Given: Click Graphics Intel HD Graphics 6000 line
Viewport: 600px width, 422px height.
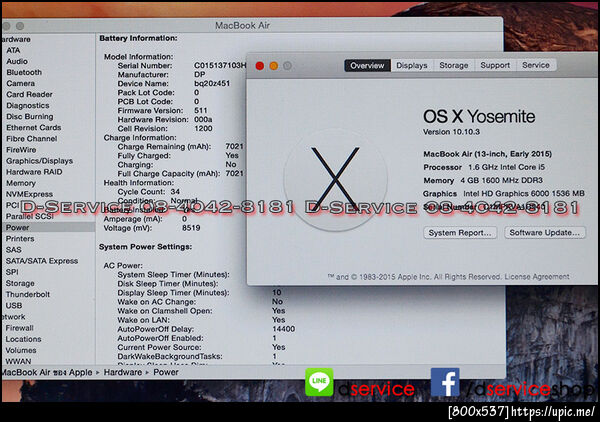Looking at the screenshot, I should point(504,194).
